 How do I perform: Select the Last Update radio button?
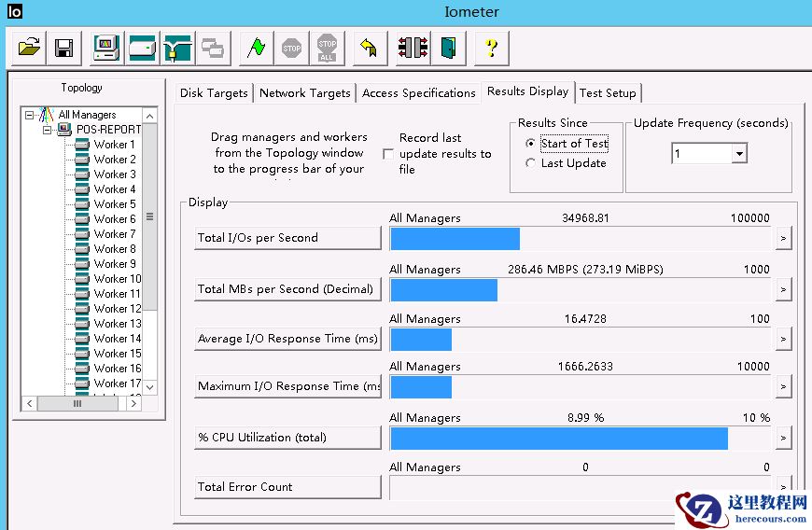coord(531,163)
